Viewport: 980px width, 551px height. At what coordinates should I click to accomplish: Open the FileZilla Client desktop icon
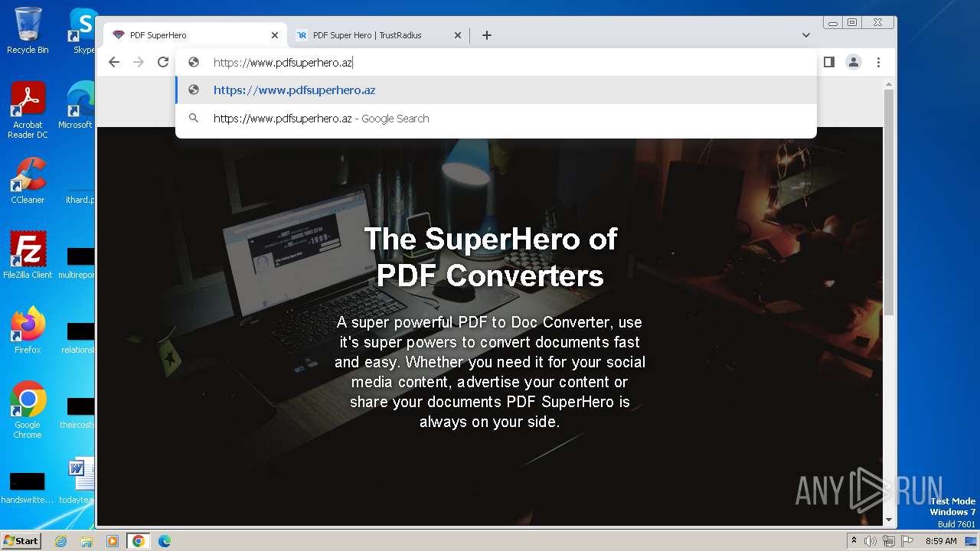[28, 255]
